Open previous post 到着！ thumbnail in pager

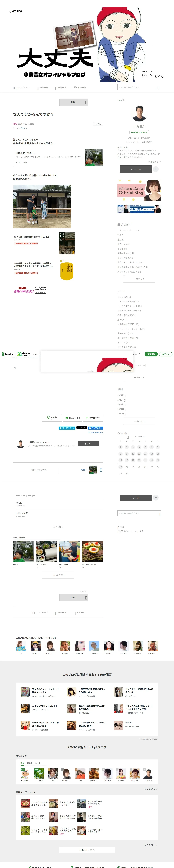click(x=93, y=469)
